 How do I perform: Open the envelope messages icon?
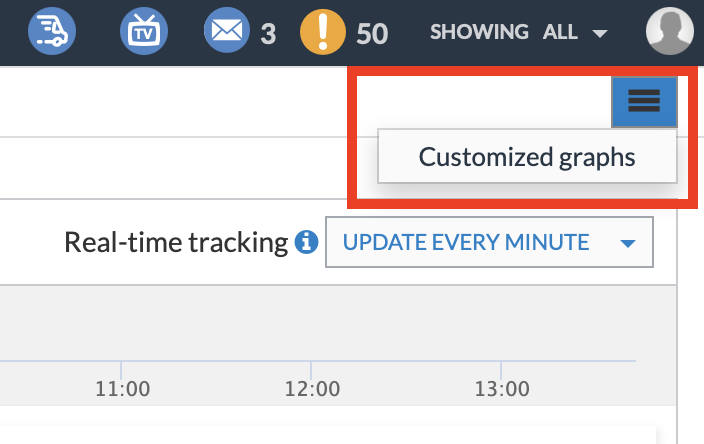(x=227, y=31)
